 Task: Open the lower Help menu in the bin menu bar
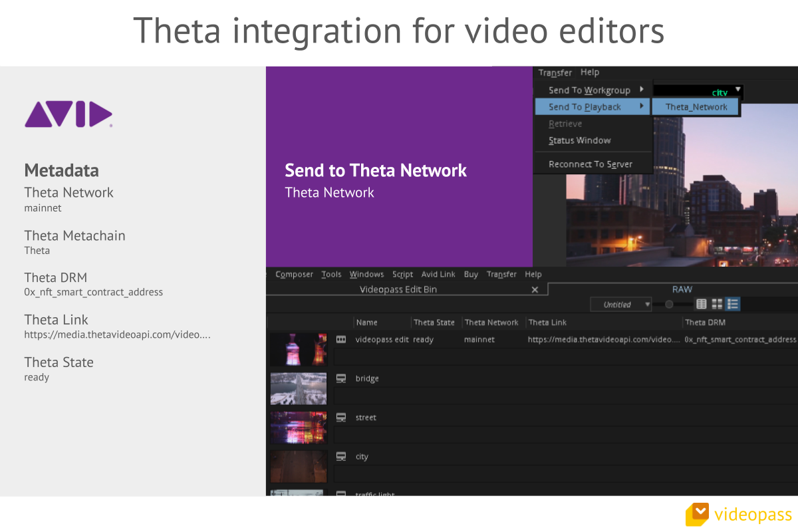(533, 274)
